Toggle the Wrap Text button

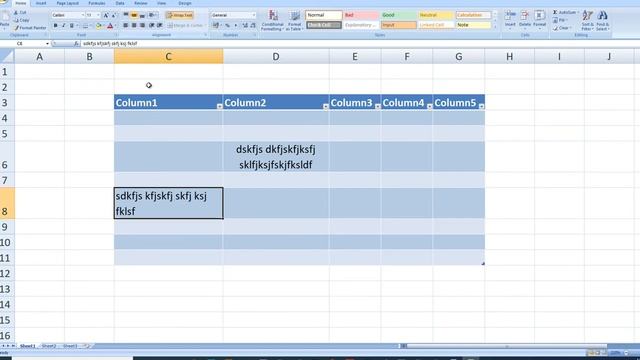tap(180, 15)
